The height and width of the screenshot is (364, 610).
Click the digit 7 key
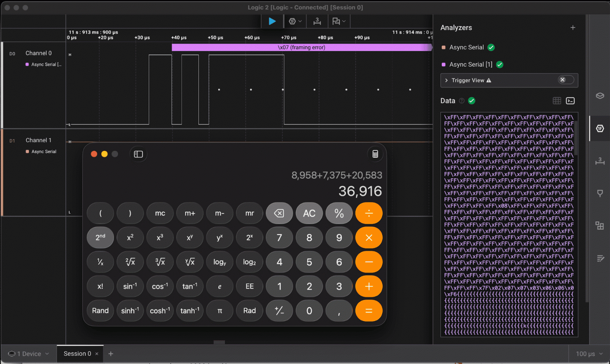[x=279, y=237]
